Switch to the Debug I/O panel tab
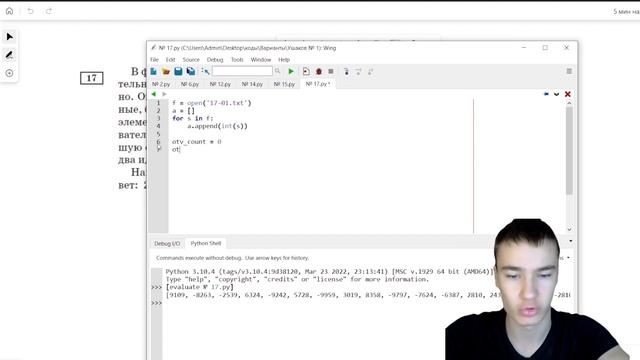The width and height of the screenshot is (640, 360). pyautogui.click(x=167, y=243)
